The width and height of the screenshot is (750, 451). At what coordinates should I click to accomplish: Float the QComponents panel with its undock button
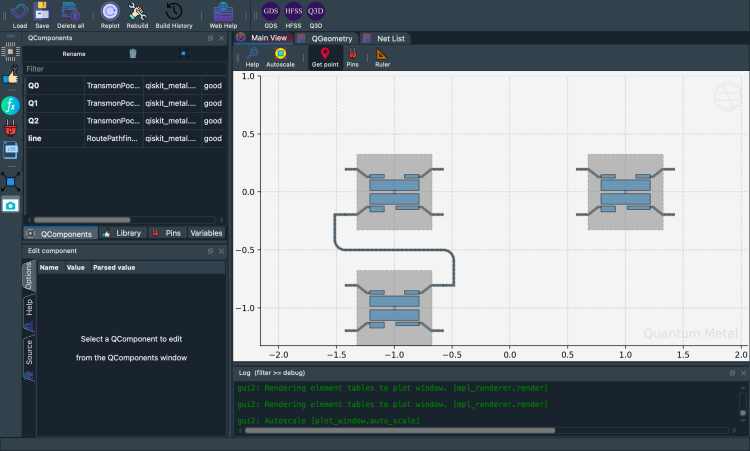click(210, 38)
